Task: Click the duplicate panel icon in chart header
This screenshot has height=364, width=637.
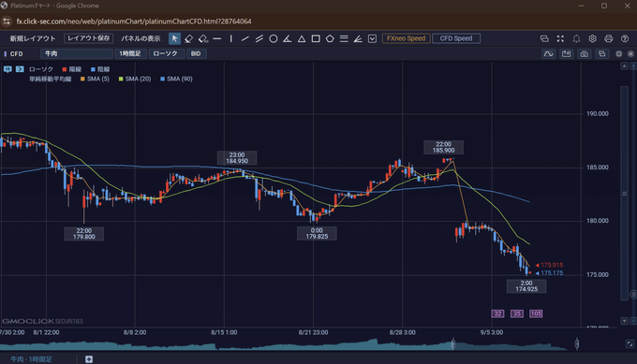Action: pyautogui.click(x=602, y=53)
